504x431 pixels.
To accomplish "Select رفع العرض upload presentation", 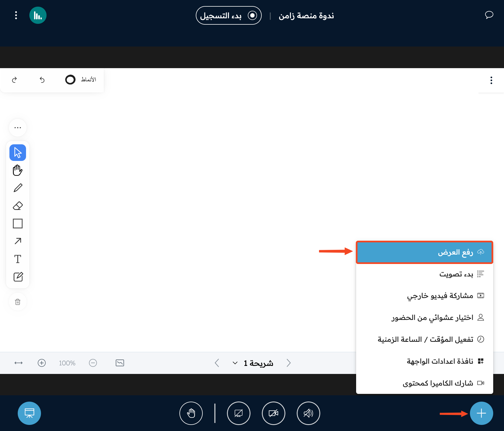I will [x=425, y=252].
